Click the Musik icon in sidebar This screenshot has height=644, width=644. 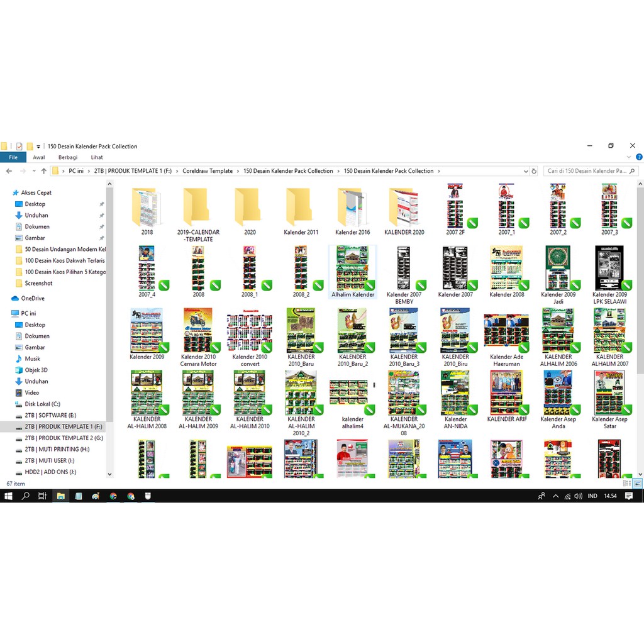[18, 358]
